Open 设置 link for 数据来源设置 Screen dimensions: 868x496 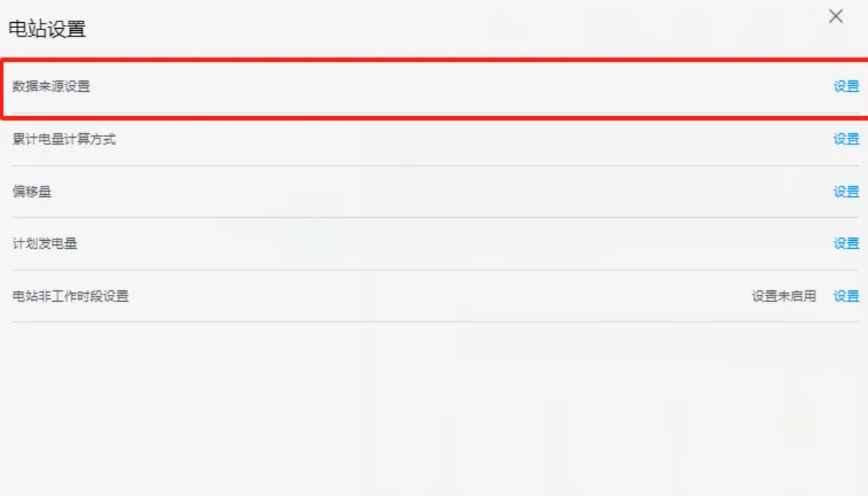pyautogui.click(x=846, y=87)
